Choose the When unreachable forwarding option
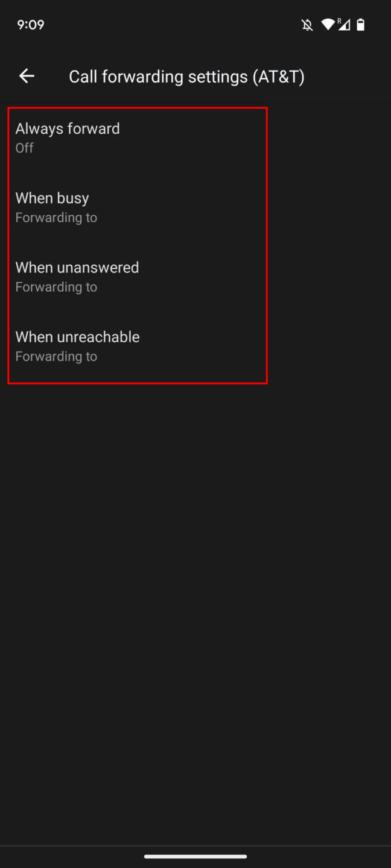The height and width of the screenshot is (868, 391). [x=77, y=336]
